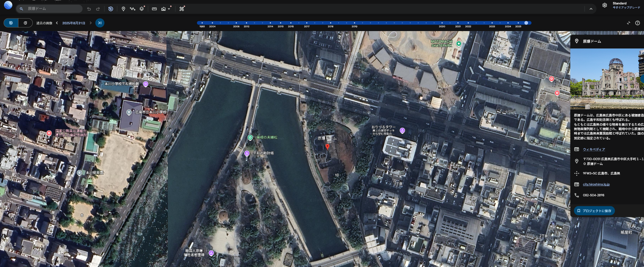644x267 pixels.
Task: Open the tile overlay layers tool
Action: tap(142, 9)
